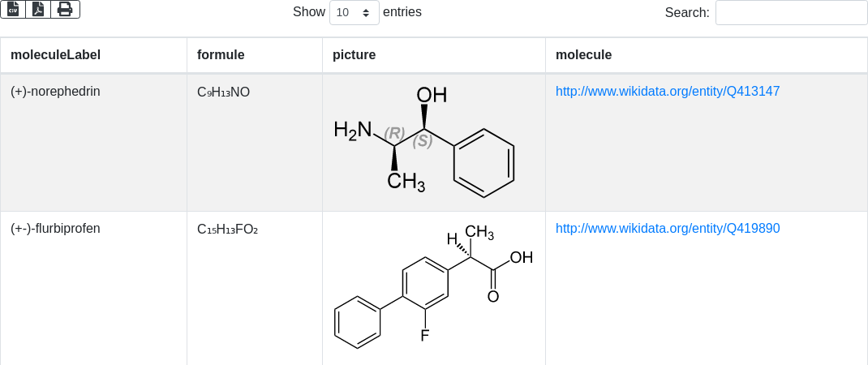Click into the Search input field
This screenshot has height=365, width=868.
pos(791,12)
